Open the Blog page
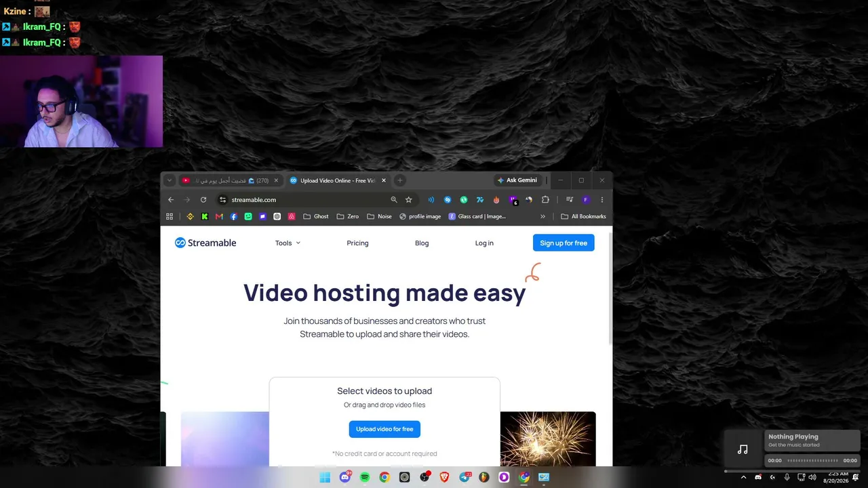The image size is (868, 488). click(422, 243)
